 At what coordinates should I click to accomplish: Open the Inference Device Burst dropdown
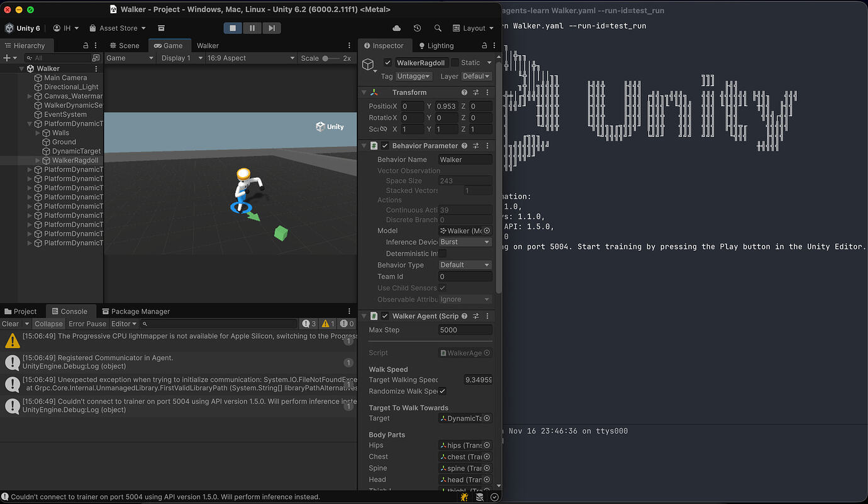click(465, 241)
